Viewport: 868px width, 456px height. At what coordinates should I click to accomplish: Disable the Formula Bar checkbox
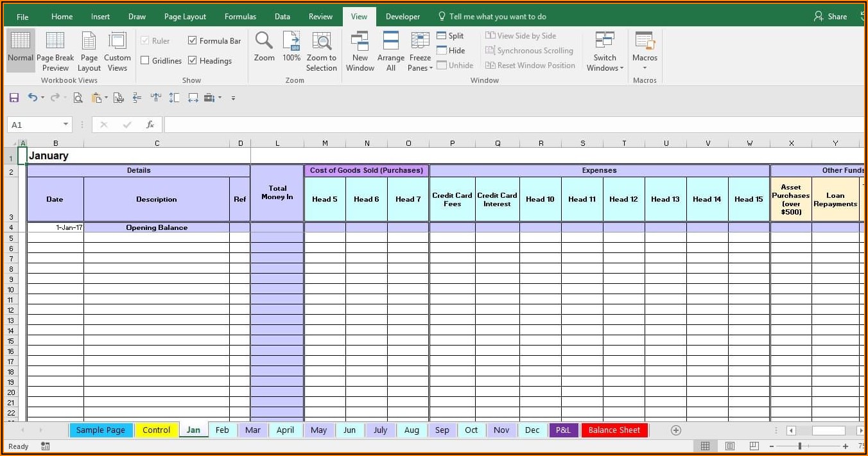click(193, 40)
